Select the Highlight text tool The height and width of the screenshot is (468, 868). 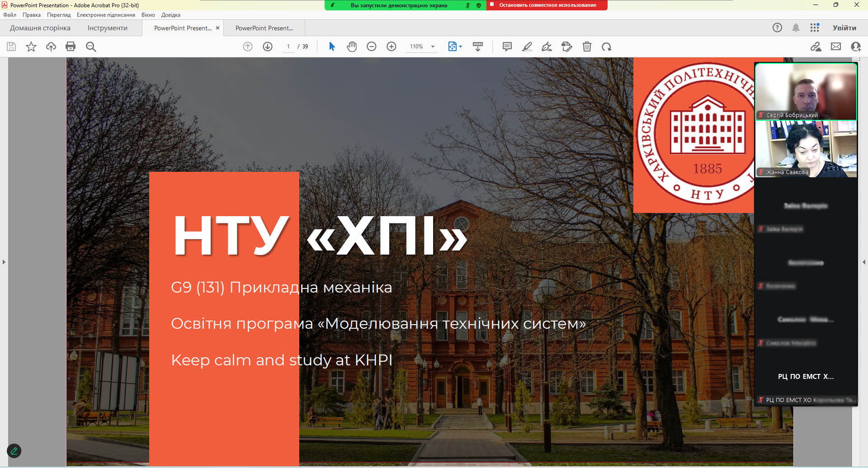pos(527,47)
